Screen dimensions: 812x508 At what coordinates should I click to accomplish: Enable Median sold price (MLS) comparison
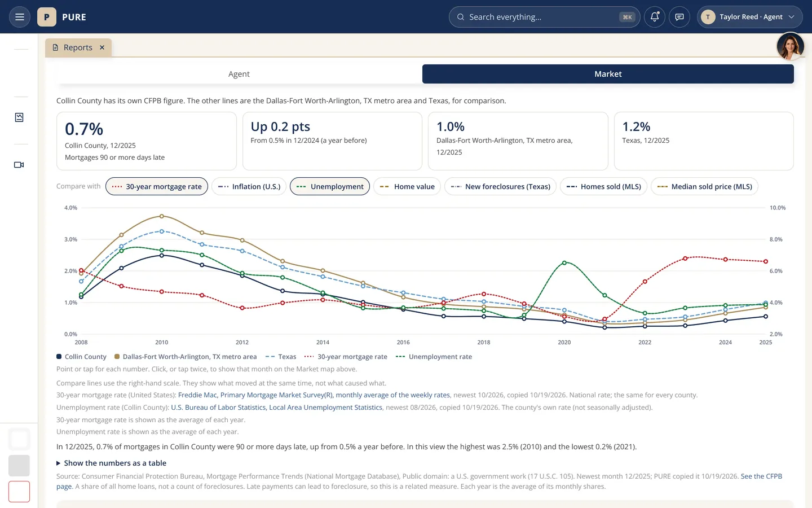tap(704, 186)
